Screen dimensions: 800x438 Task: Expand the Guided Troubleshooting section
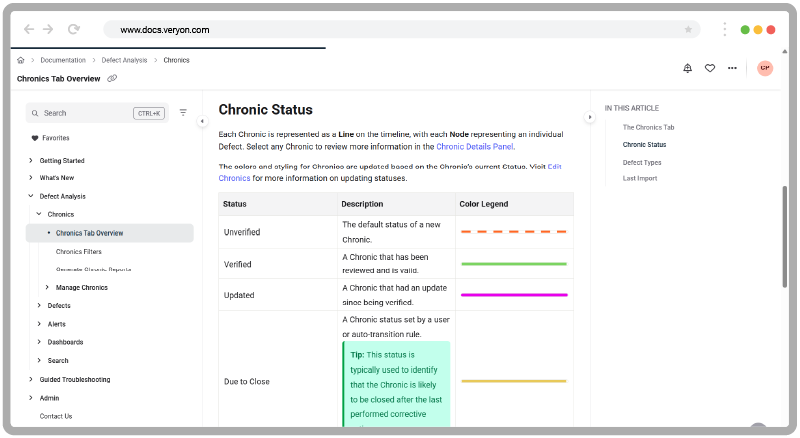(31, 379)
